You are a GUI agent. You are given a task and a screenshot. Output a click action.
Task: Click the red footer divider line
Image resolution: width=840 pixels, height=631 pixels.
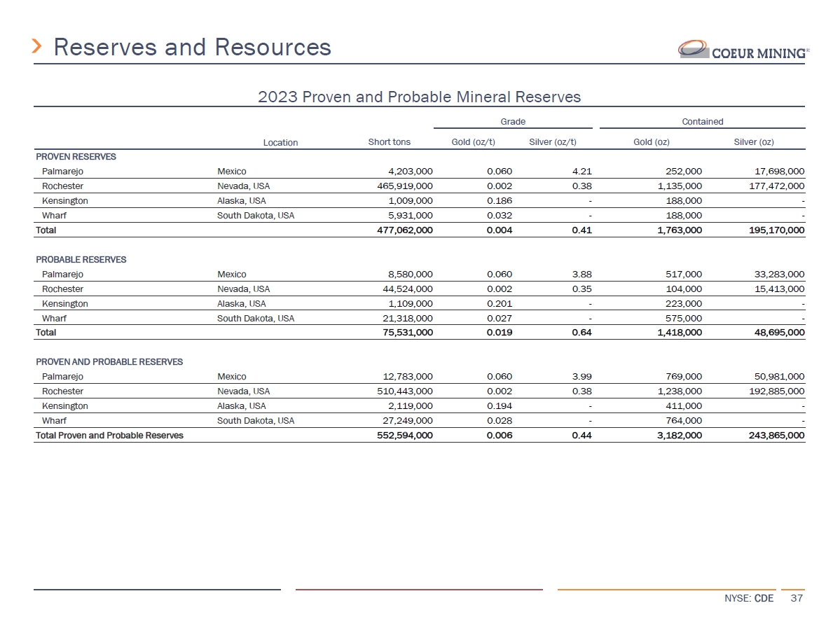click(419, 590)
